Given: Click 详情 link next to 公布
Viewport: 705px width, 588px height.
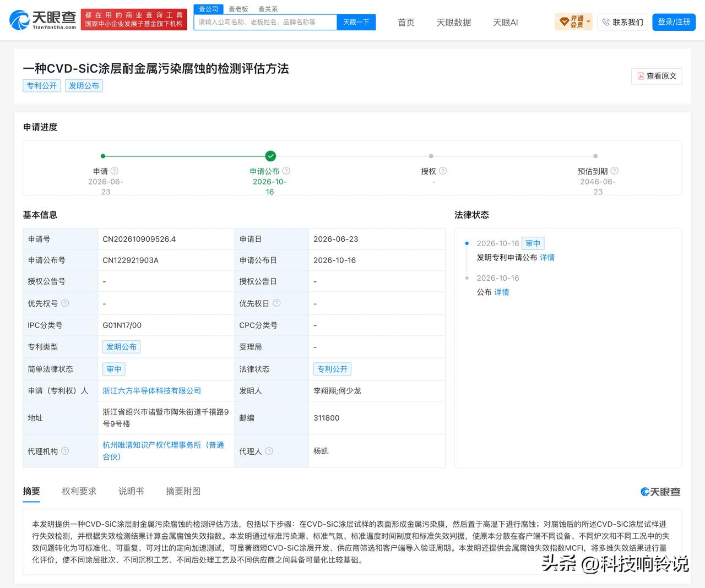Looking at the screenshot, I should pos(502,292).
